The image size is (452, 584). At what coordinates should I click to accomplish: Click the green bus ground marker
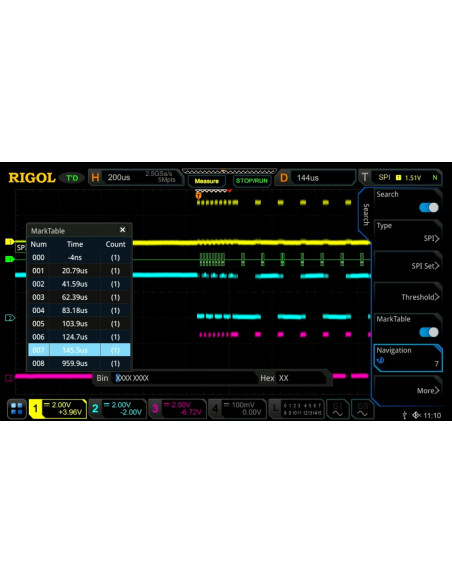(x=9, y=259)
